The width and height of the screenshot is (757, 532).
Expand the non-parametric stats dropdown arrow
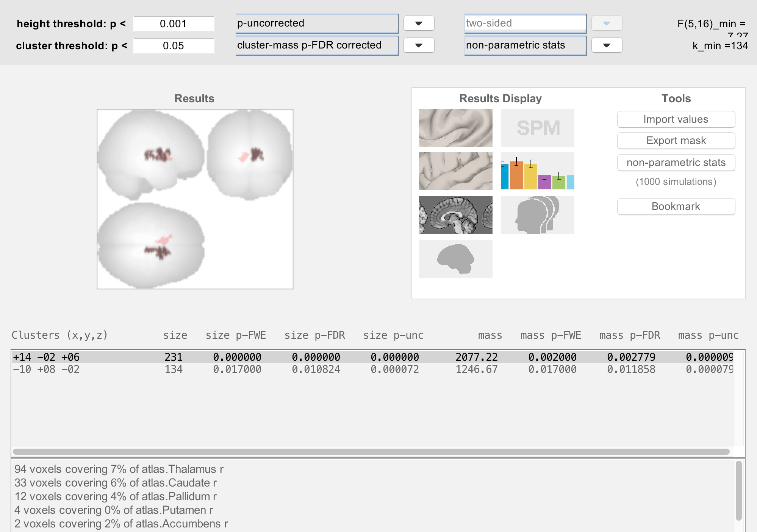(607, 45)
